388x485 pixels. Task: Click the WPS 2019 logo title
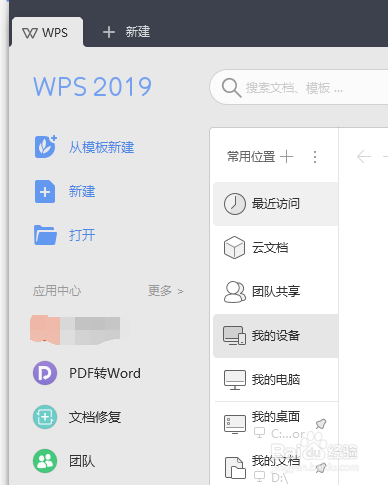pyautogui.click(x=92, y=87)
